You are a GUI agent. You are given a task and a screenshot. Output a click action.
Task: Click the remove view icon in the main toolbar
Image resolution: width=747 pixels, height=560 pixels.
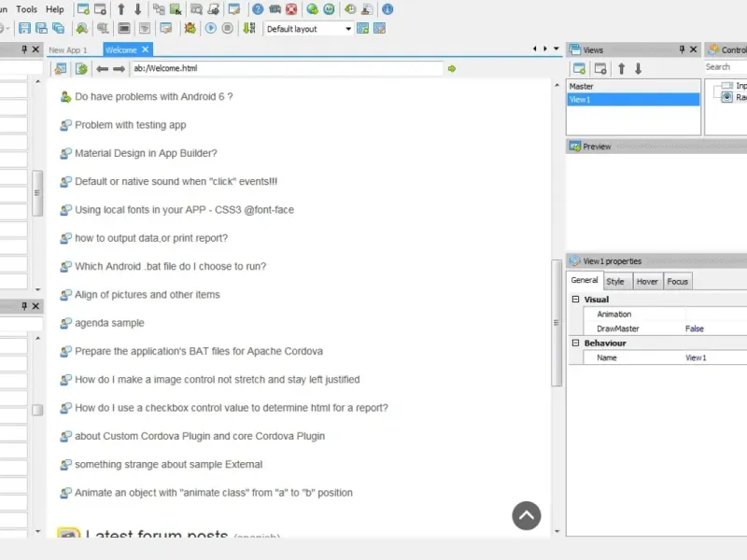pos(100,9)
